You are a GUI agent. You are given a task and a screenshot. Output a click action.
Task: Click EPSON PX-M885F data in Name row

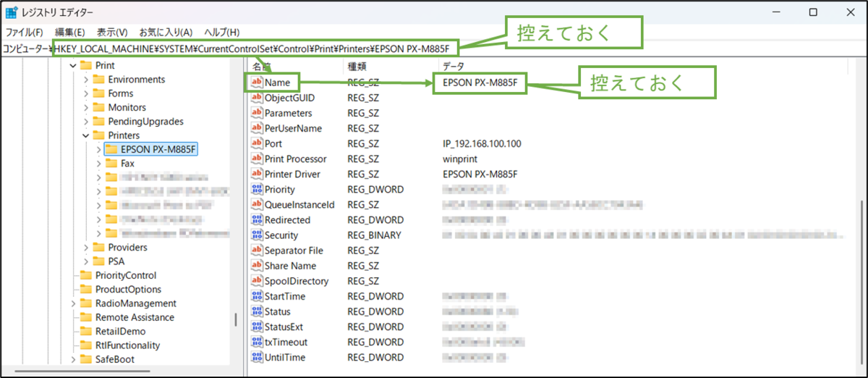tap(480, 83)
